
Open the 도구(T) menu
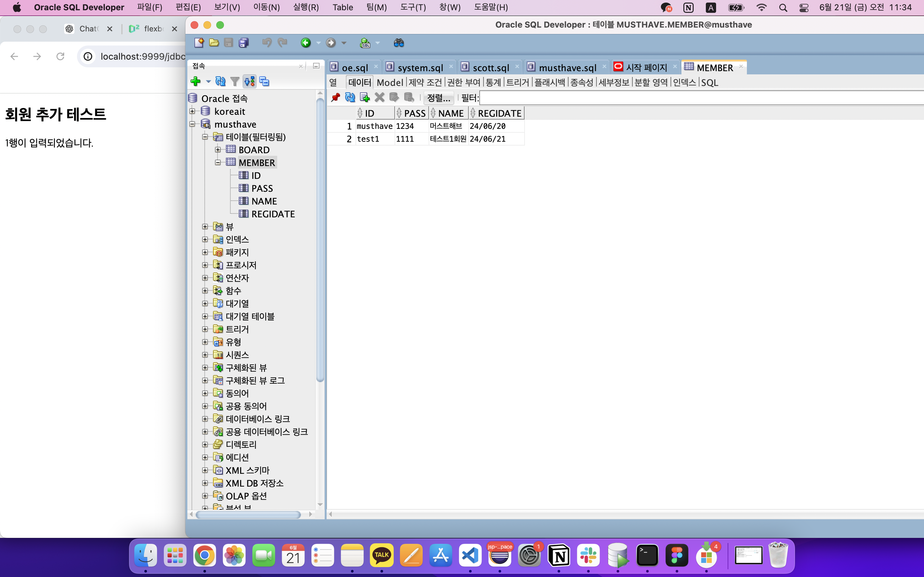coord(413,7)
